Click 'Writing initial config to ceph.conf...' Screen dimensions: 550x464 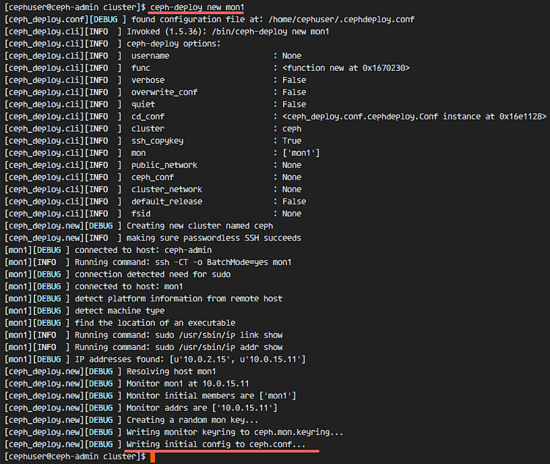pos(216,444)
